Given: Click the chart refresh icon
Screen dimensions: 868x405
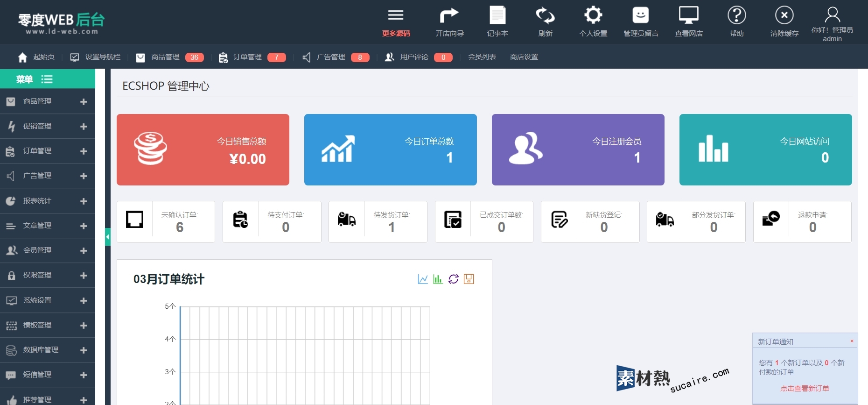Looking at the screenshot, I should [454, 279].
